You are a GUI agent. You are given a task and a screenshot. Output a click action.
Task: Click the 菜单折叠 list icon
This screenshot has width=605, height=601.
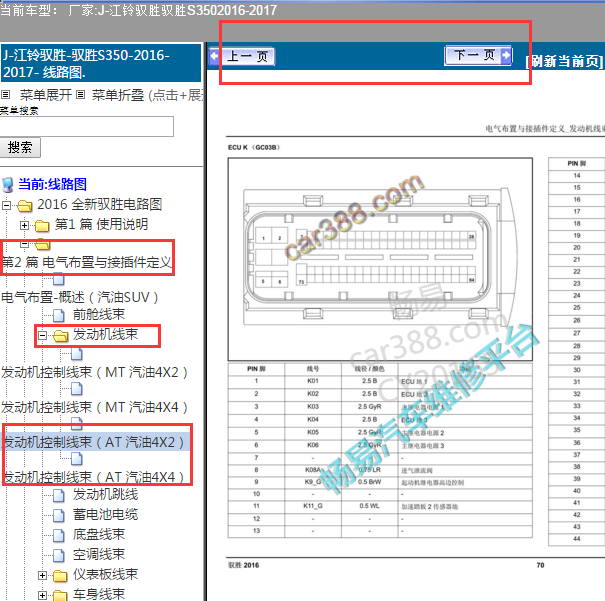point(80,95)
